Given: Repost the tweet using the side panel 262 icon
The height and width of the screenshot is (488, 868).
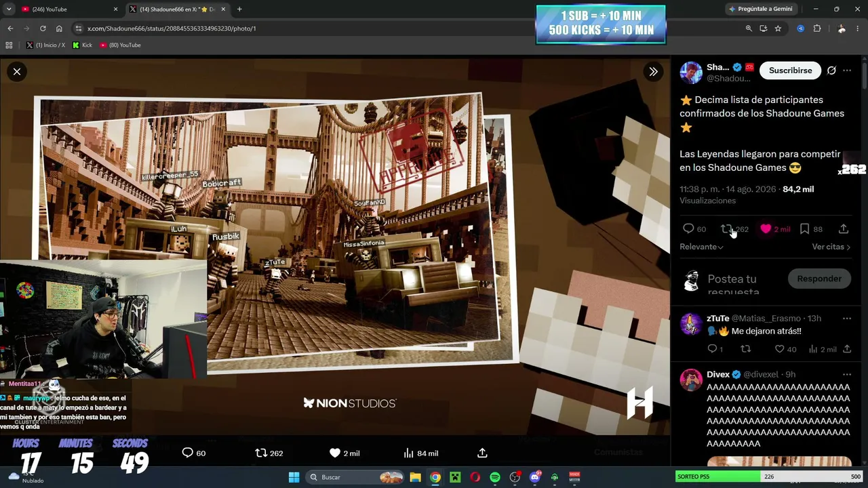Looking at the screenshot, I should point(726,229).
